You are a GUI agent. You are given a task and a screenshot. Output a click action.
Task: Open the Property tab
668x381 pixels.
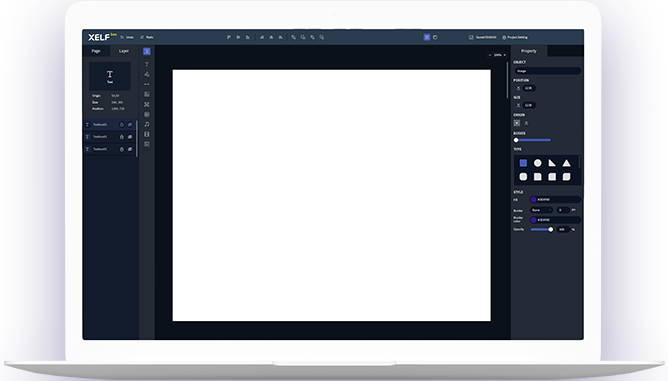pos(529,51)
